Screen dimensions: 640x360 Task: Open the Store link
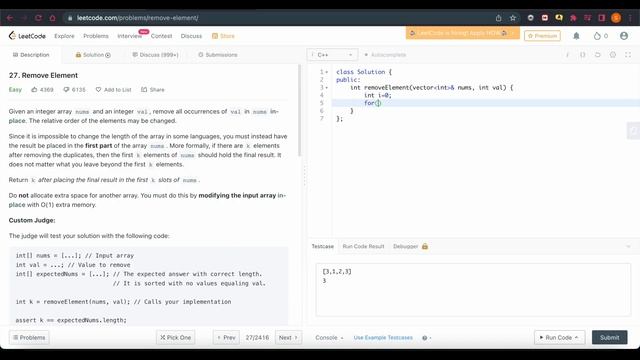click(x=223, y=36)
